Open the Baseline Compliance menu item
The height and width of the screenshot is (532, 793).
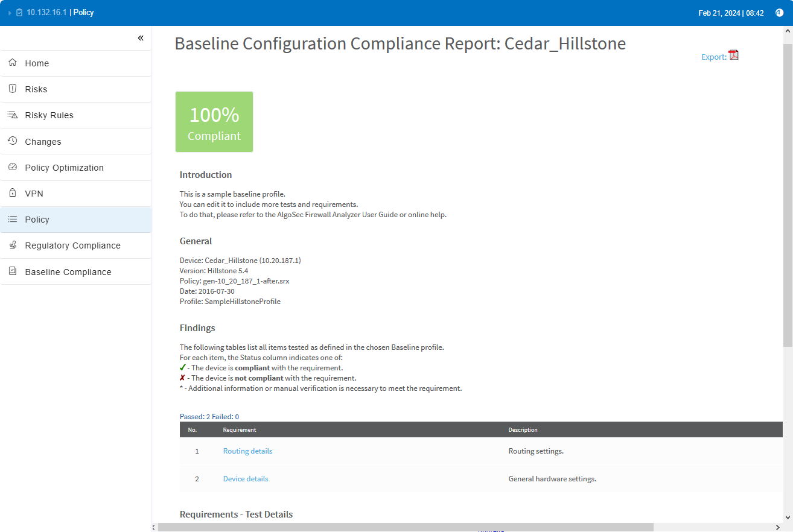tap(68, 272)
